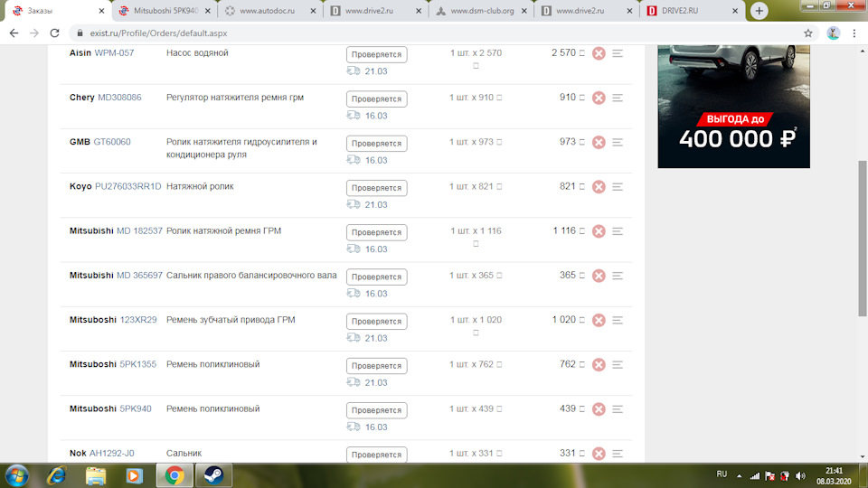Close the www.autodoc.ru tab

pyautogui.click(x=313, y=11)
